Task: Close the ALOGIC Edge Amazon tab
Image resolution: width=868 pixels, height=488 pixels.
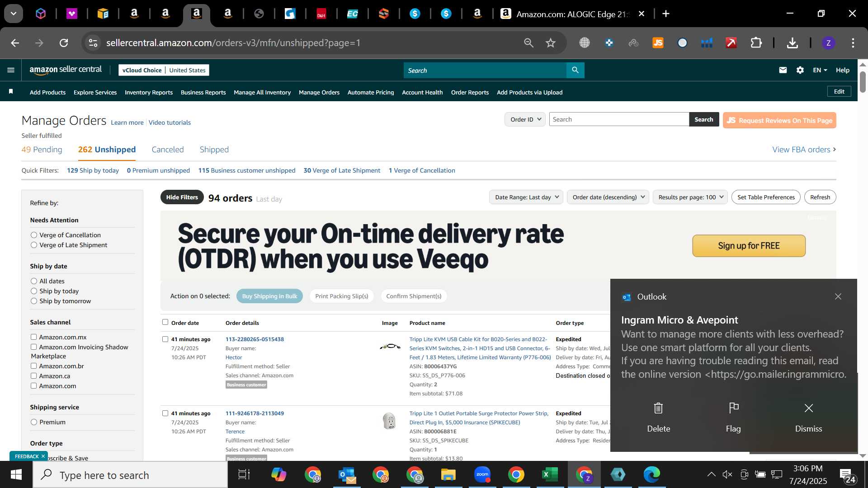Action: point(641,14)
